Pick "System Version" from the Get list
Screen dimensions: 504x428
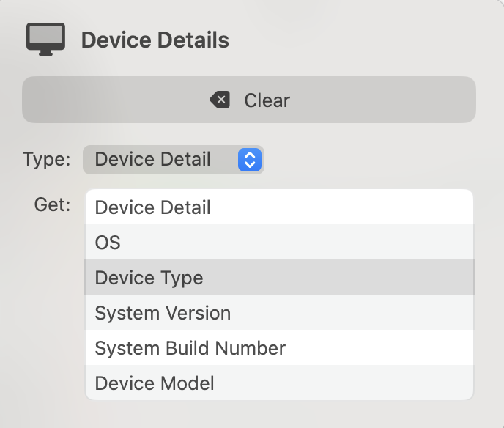point(163,313)
